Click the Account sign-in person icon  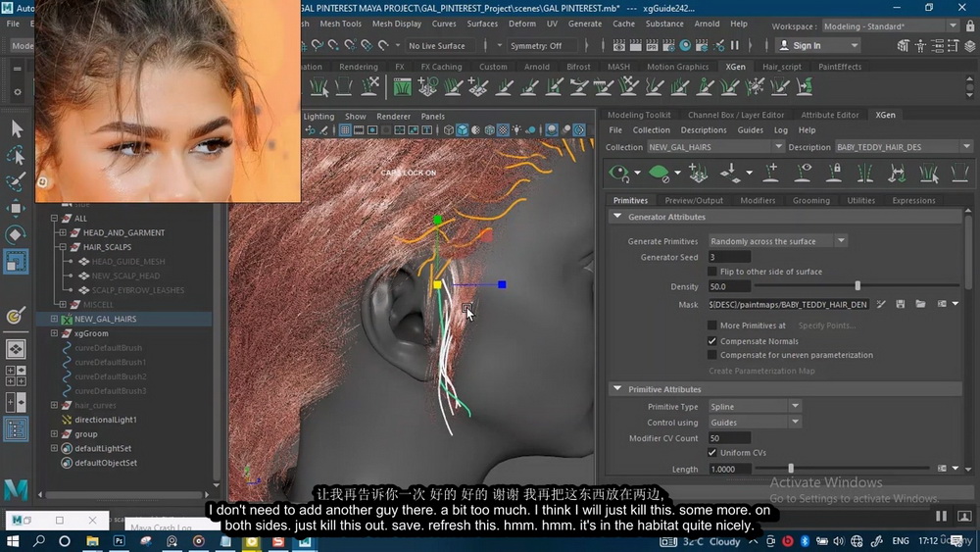coord(784,45)
